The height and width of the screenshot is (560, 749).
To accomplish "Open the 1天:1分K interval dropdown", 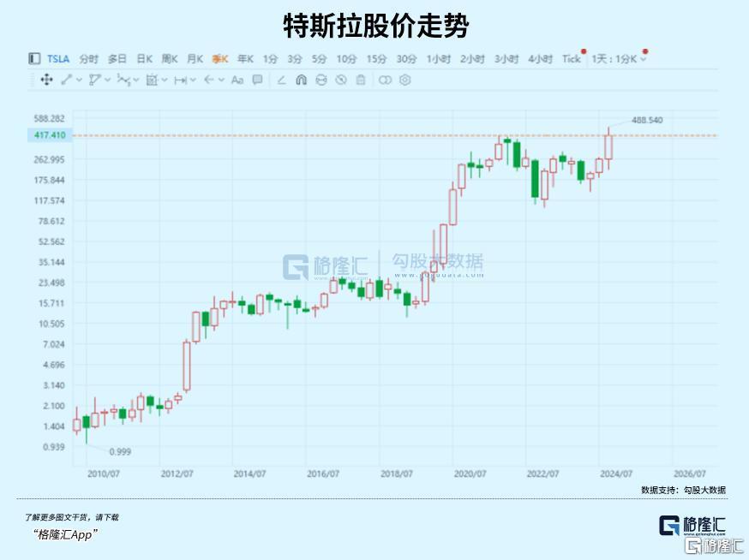I will 619,59.
